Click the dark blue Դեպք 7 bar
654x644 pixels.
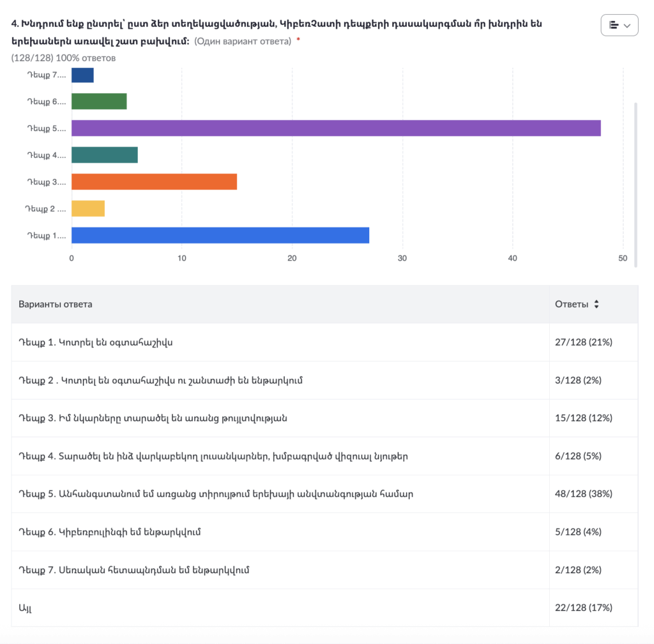pos(82,75)
